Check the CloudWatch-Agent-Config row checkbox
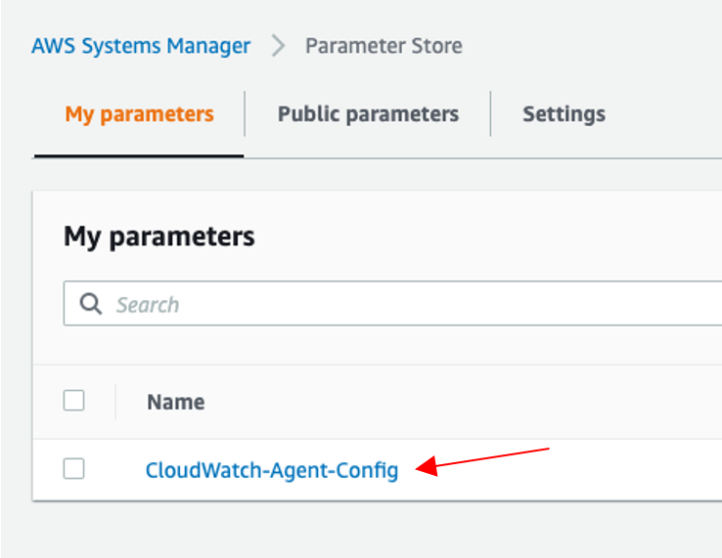Image resolution: width=722 pixels, height=558 pixels. [74, 469]
